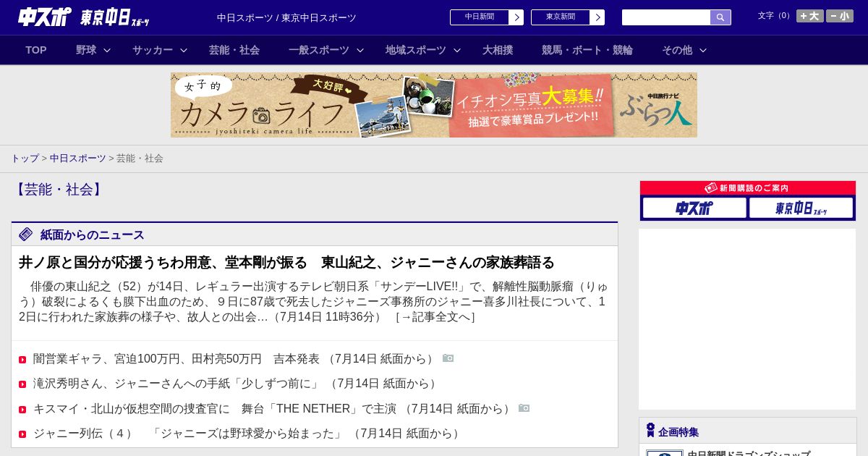
Task: Click the arrow beside 中日新聞
Action: click(516, 17)
